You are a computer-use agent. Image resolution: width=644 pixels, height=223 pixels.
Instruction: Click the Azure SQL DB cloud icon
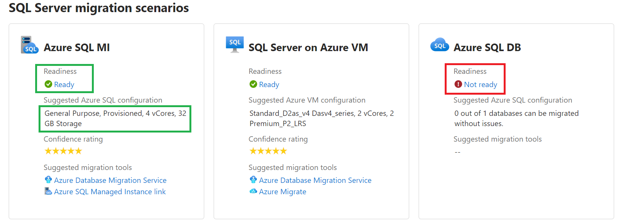(x=439, y=45)
